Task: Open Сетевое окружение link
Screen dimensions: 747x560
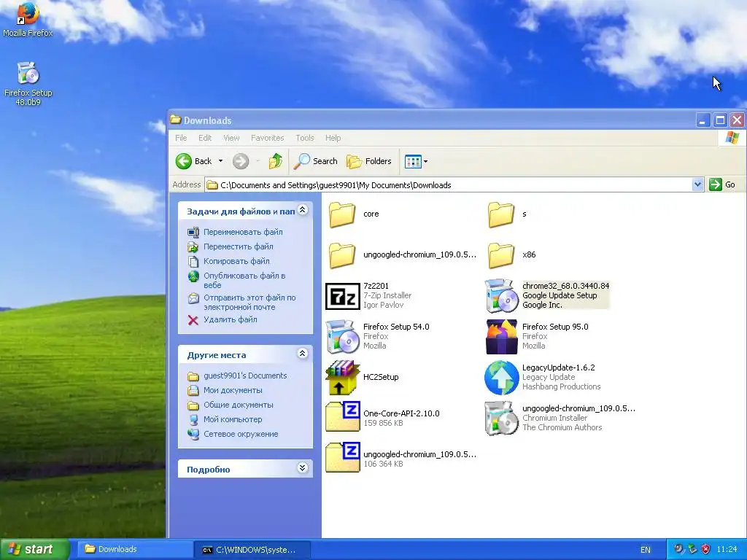Action: click(x=241, y=435)
